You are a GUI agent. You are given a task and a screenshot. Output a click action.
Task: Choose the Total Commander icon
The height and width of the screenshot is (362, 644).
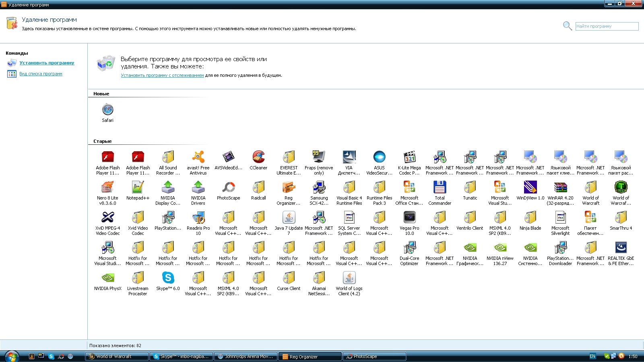coord(440,187)
